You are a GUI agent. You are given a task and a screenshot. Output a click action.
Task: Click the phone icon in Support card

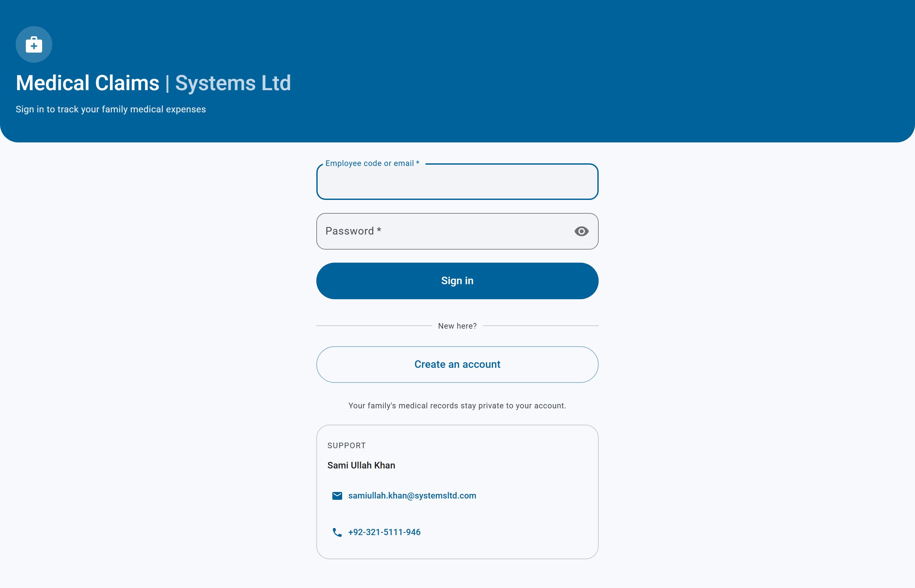(x=337, y=532)
